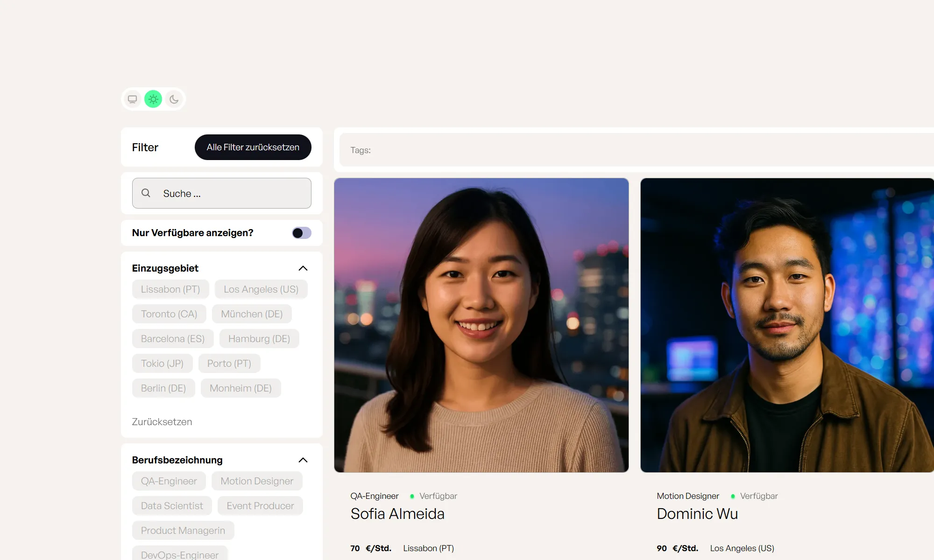Click the search magnifier icon
The height and width of the screenshot is (560, 934).
pyautogui.click(x=146, y=193)
